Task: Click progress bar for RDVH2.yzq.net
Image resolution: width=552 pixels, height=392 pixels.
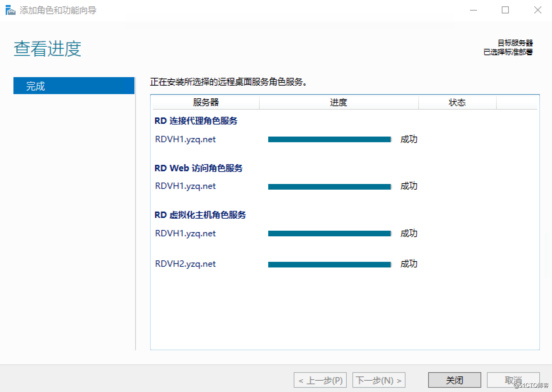Action: pyautogui.click(x=330, y=264)
